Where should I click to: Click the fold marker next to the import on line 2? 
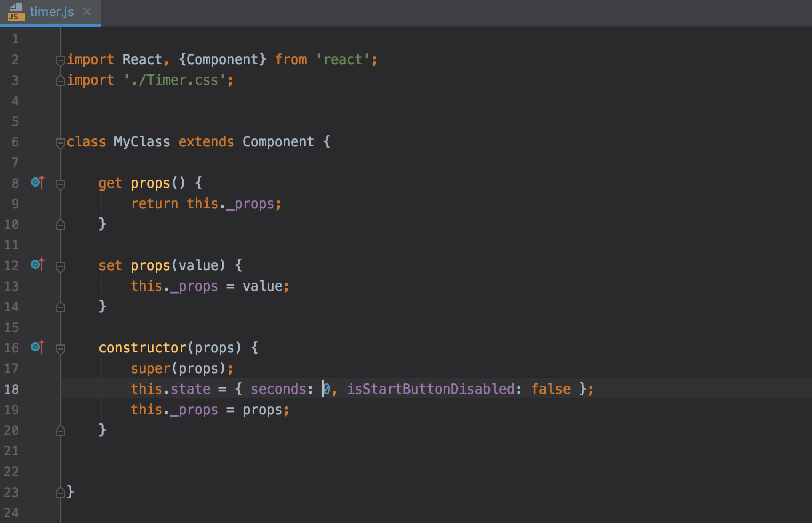(x=59, y=59)
